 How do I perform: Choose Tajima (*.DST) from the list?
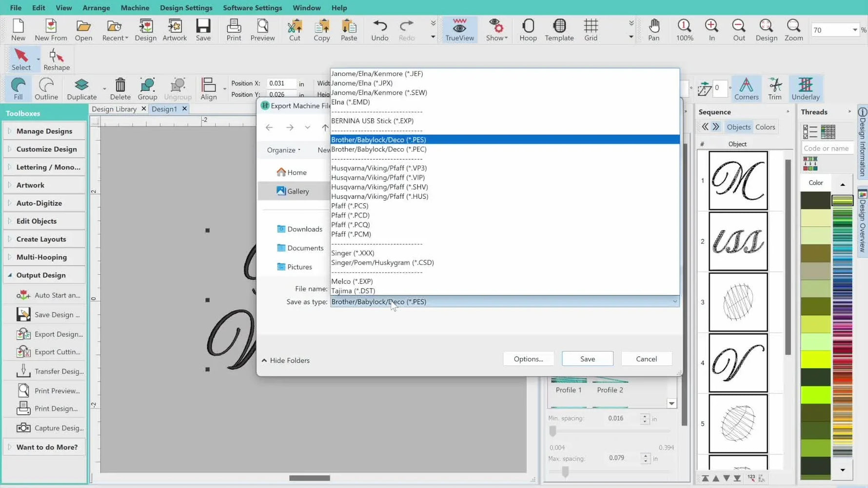504,291
